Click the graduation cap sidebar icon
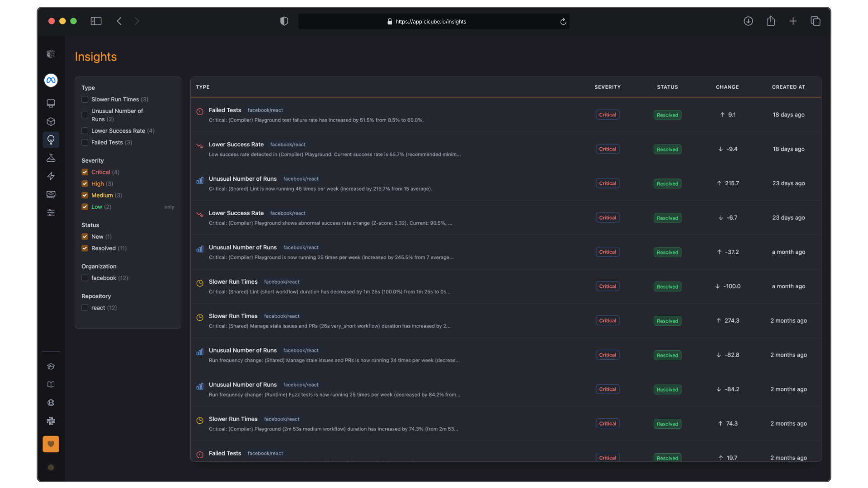The height and width of the screenshot is (488, 868). click(51, 366)
